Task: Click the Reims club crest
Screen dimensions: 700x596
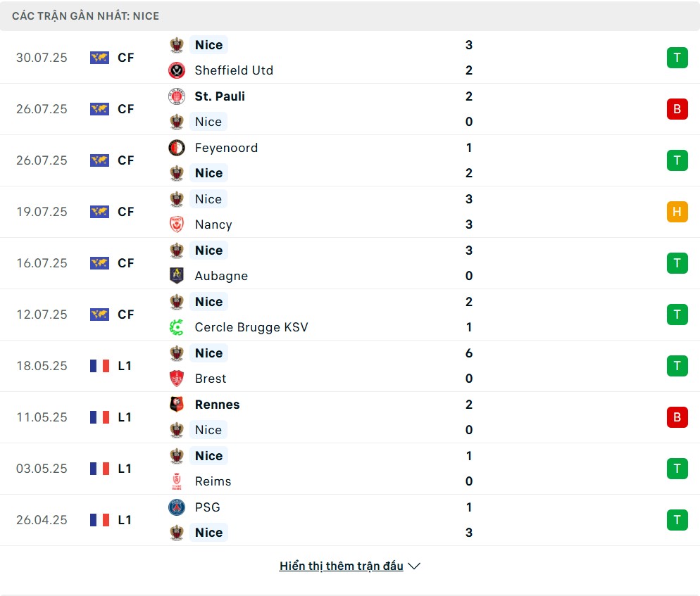Action: click(177, 481)
